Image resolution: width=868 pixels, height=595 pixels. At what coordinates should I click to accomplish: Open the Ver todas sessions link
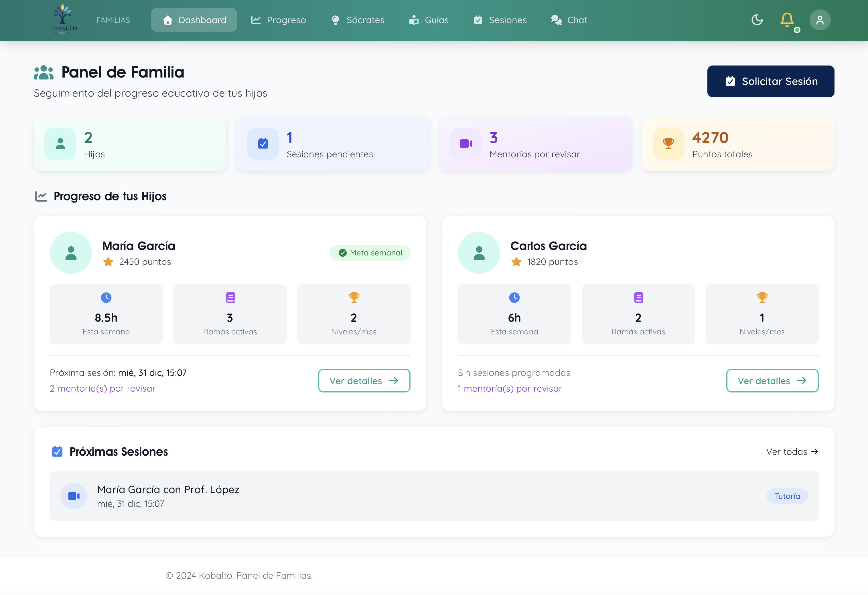792,452
